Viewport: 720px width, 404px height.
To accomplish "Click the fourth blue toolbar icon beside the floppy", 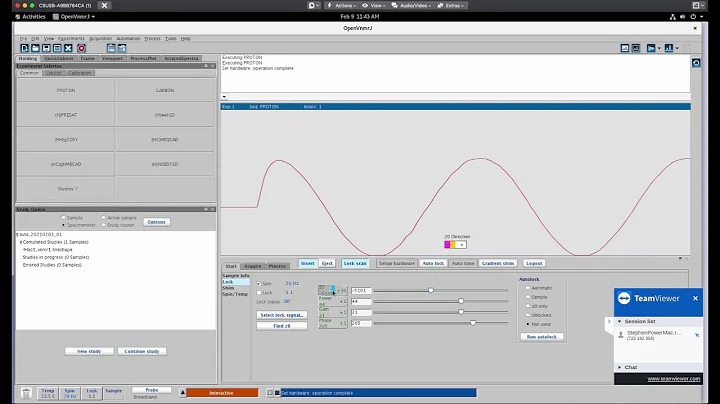I will (57, 48).
